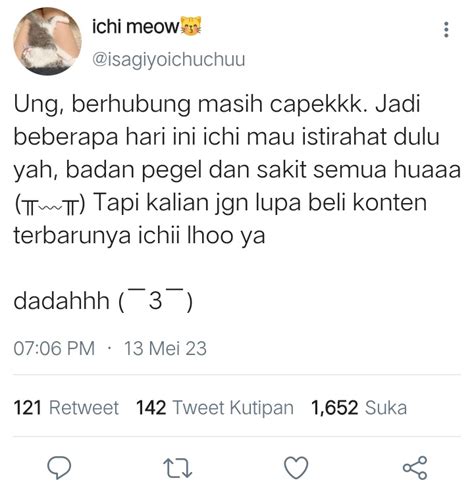This screenshot has height=497, width=474.
Task: Retweet using the arrows icon
Action: pyautogui.click(x=177, y=468)
